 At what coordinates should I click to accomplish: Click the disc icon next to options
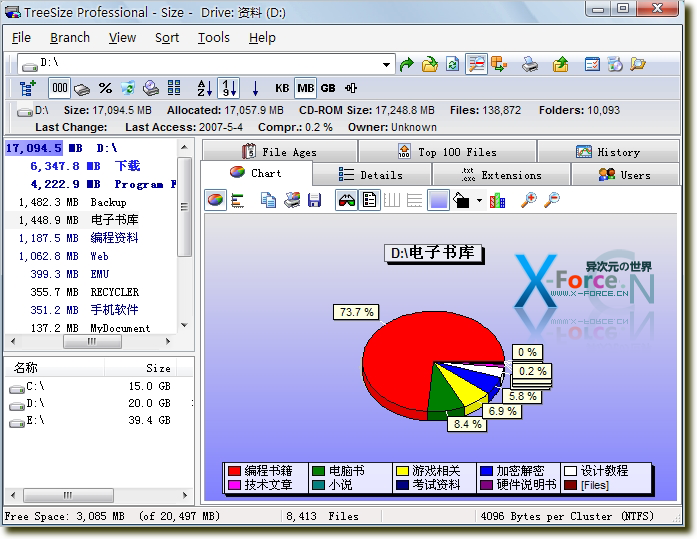click(x=615, y=65)
